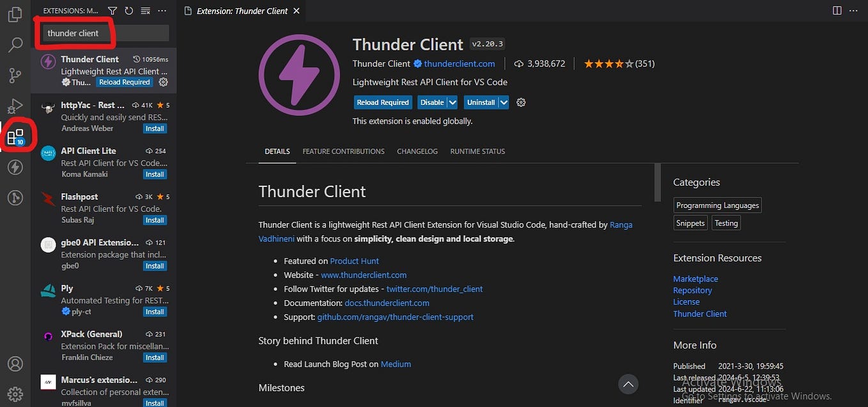Select Thunder Client in extensions list
Viewport: 868px width, 407px height.
104,70
